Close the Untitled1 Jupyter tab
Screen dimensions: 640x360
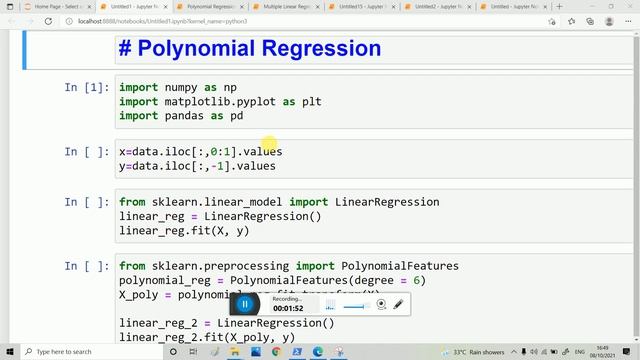[166, 7]
